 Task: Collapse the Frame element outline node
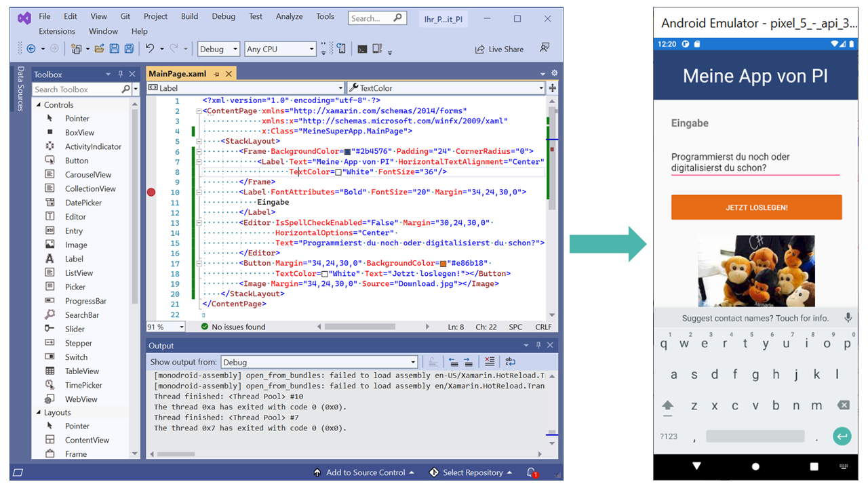point(198,152)
